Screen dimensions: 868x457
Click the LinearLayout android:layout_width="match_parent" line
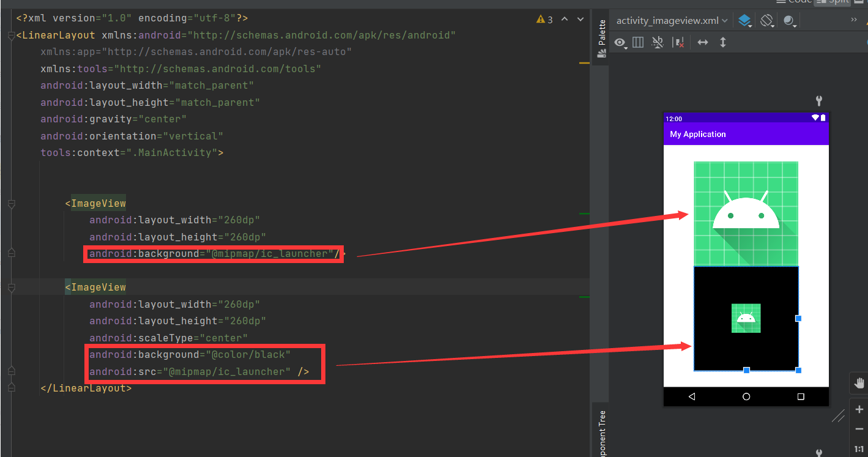tap(147, 85)
